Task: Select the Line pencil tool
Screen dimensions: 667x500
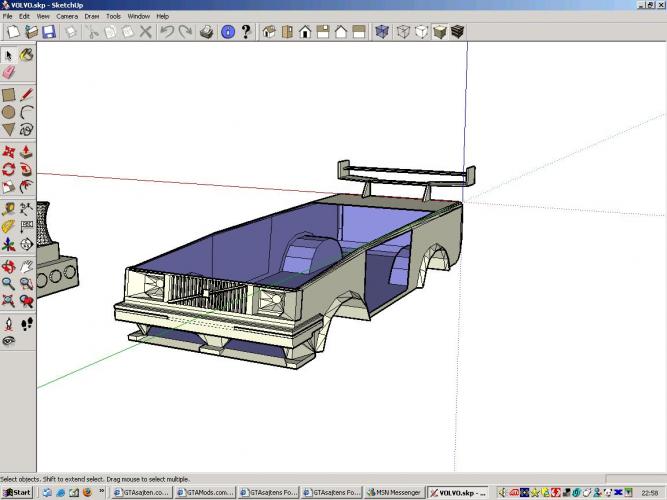Action: tap(27, 94)
